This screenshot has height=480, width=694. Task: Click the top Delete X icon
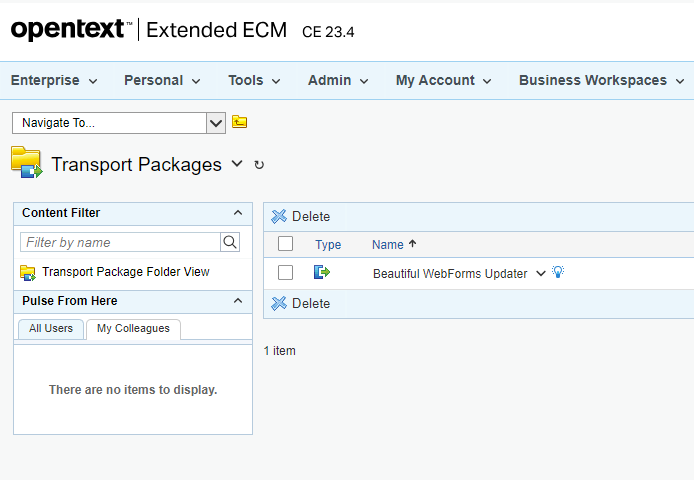tap(279, 216)
